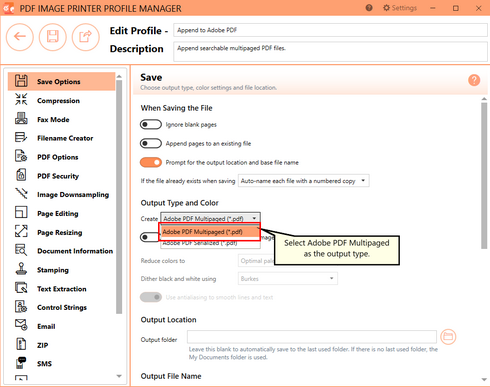Click sidebar scroll down arrow
The height and width of the screenshot is (387, 490).
coord(119,376)
